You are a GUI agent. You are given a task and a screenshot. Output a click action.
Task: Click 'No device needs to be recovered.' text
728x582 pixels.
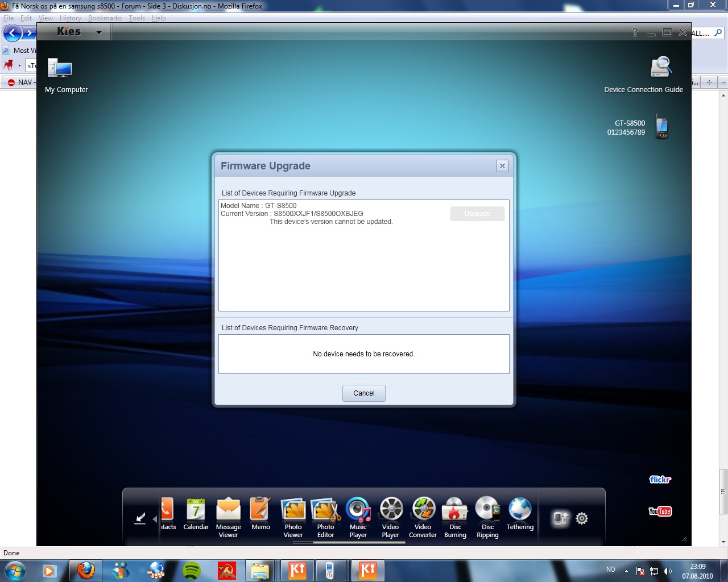[364, 354]
